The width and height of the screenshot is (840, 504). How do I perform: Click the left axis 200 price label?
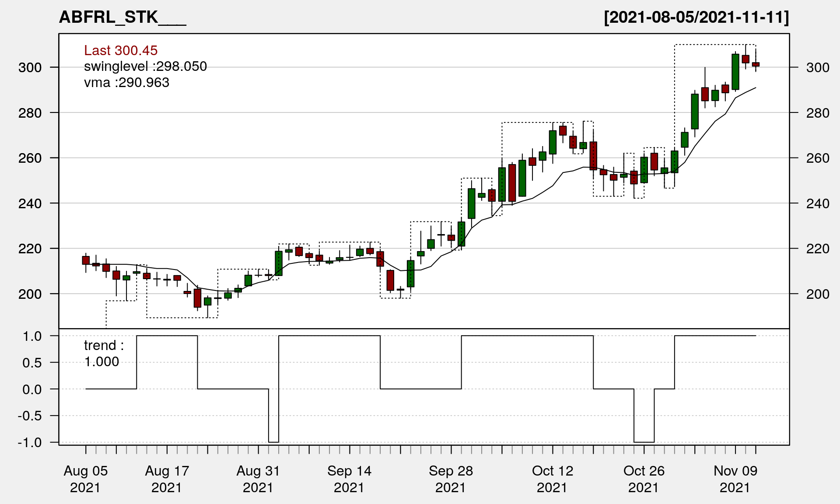30,294
